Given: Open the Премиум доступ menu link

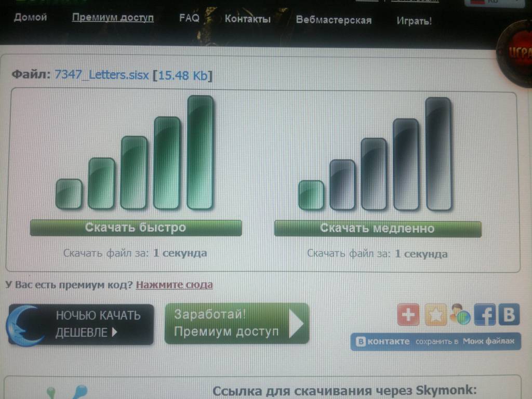Looking at the screenshot, I should pyautogui.click(x=113, y=18).
